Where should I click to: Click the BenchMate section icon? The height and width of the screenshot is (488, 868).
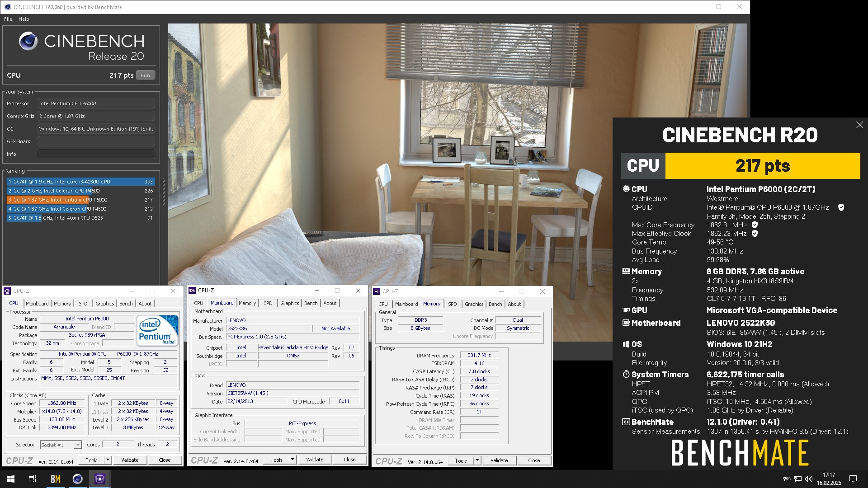click(626, 422)
